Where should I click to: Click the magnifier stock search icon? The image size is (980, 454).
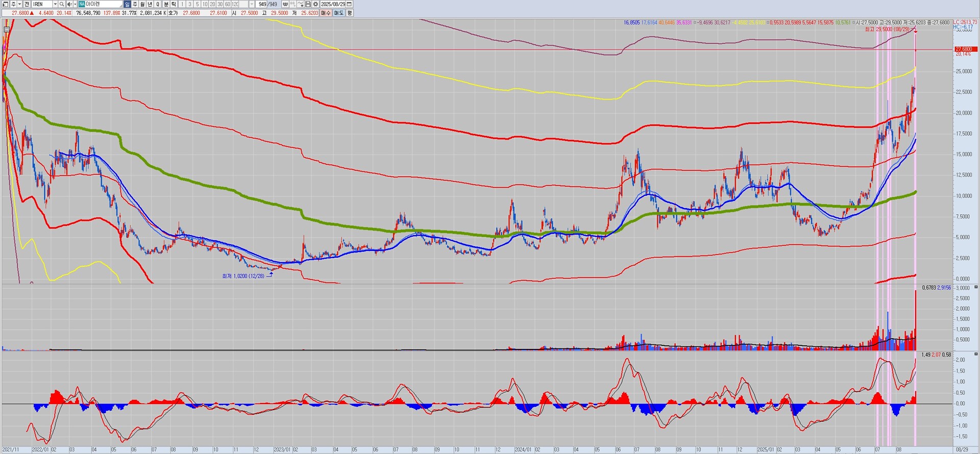click(62, 4)
